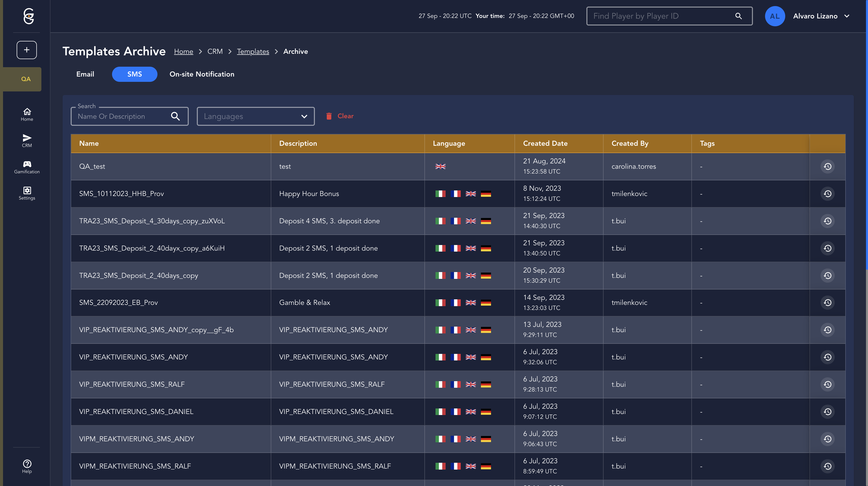Restore the SMS_10112023_HHB_Prov template

(827, 193)
